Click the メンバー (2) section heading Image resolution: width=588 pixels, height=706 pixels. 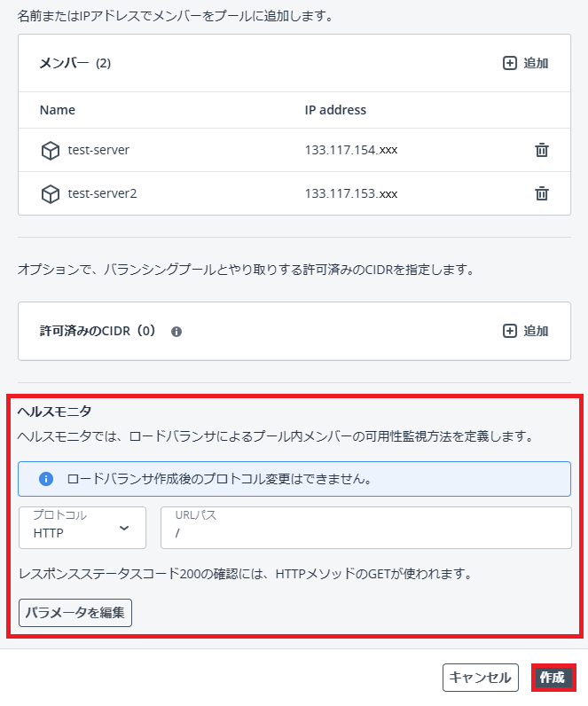click(x=74, y=63)
